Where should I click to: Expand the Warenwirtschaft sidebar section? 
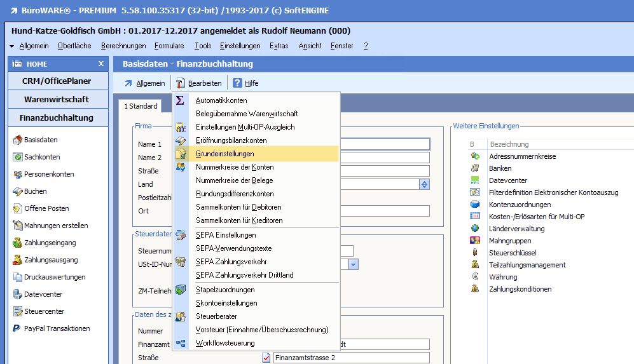point(56,99)
